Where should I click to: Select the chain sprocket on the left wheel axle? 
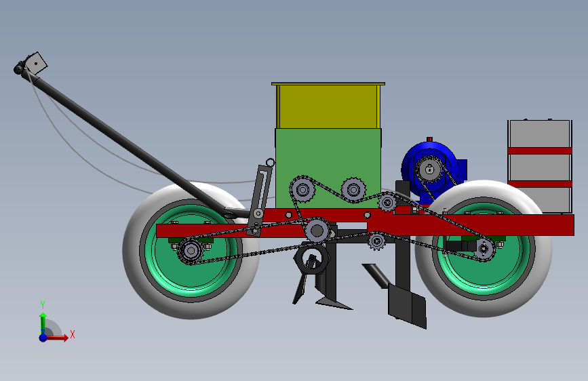(x=191, y=251)
